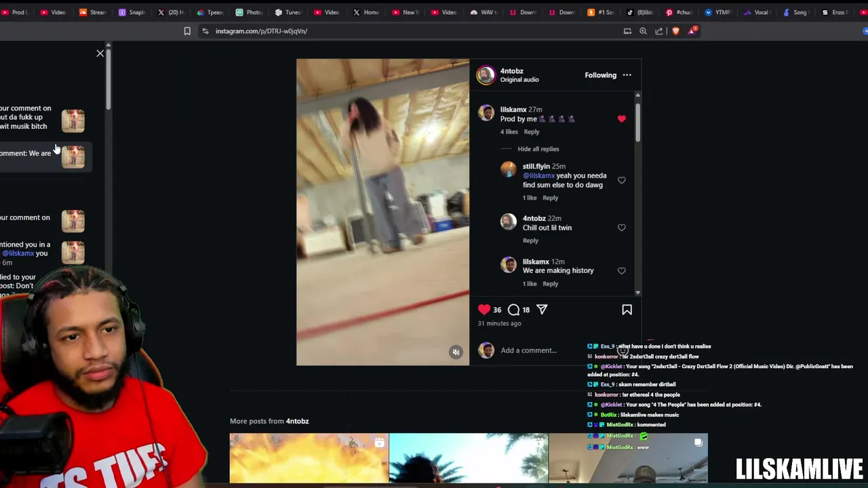This screenshot has height=488, width=868.
Task: Close the post overlay with the X icon
Action: [x=100, y=53]
